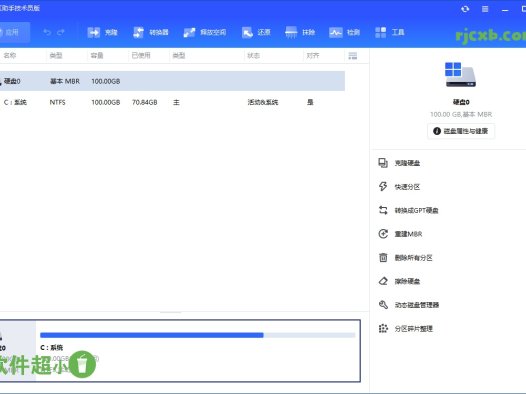The image size is (526, 394).
Task: Click 快速分区 (Quick partition) in sidebar
Action: pos(399,186)
